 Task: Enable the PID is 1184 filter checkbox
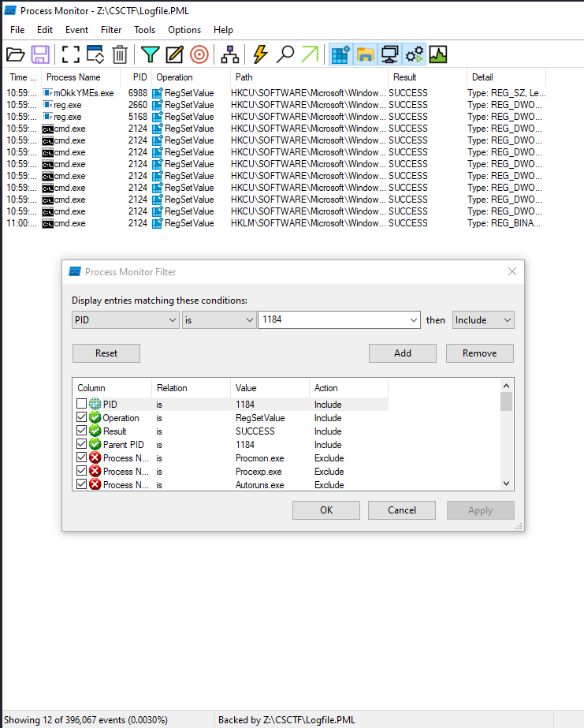[82, 405]
